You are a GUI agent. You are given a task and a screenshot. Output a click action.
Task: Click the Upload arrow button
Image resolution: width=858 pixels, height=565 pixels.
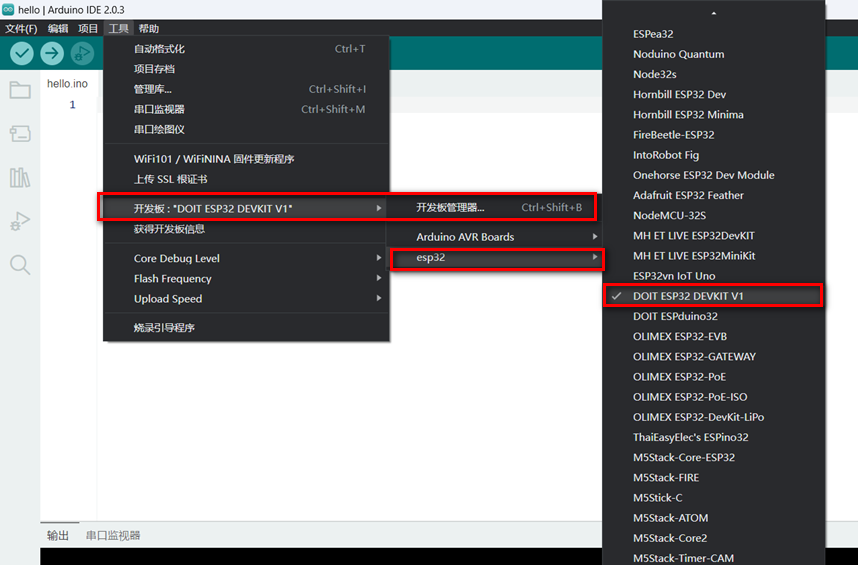click(x=52, y=53)
